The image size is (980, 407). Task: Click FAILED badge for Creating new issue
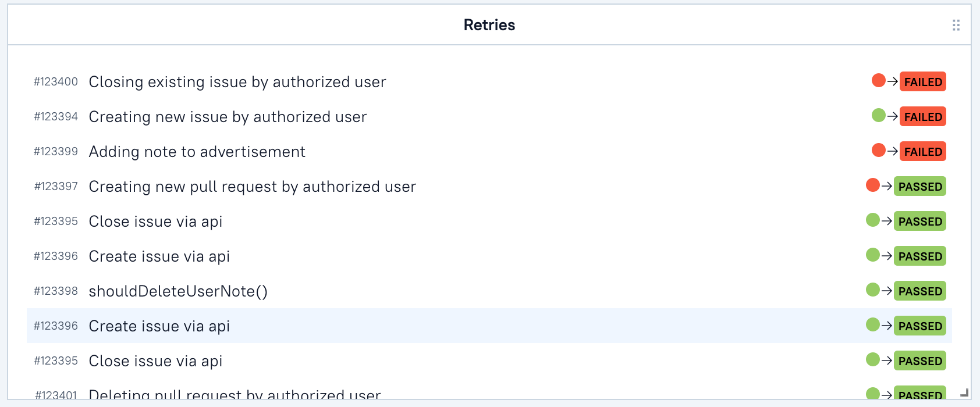[922, 117]
